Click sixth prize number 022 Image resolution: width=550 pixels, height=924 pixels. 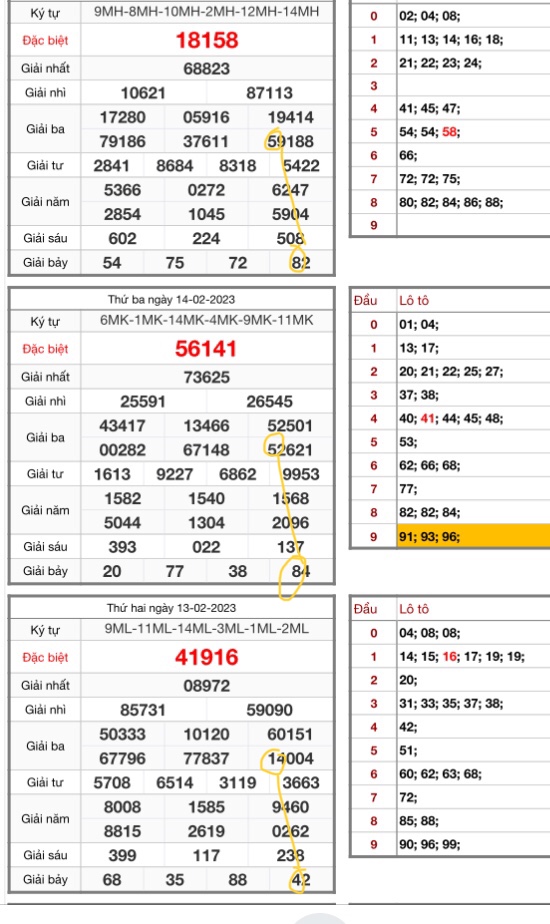click(206, 547)
